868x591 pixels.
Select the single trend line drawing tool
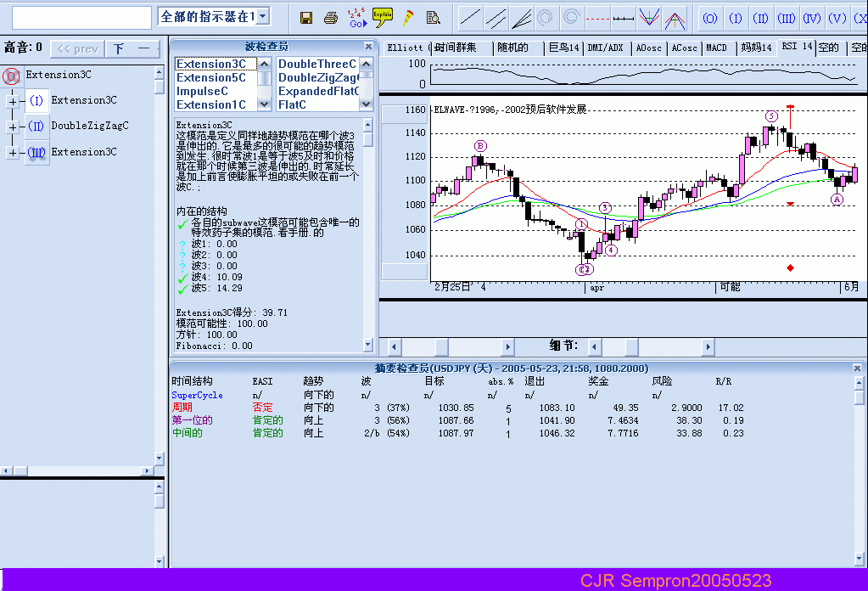click(x=470, y=17)
